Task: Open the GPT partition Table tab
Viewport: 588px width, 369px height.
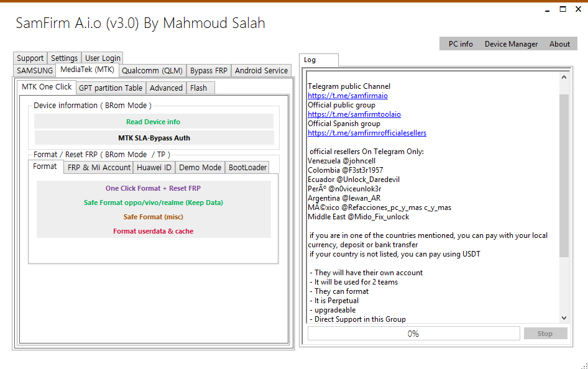Action: coord(111,88)
